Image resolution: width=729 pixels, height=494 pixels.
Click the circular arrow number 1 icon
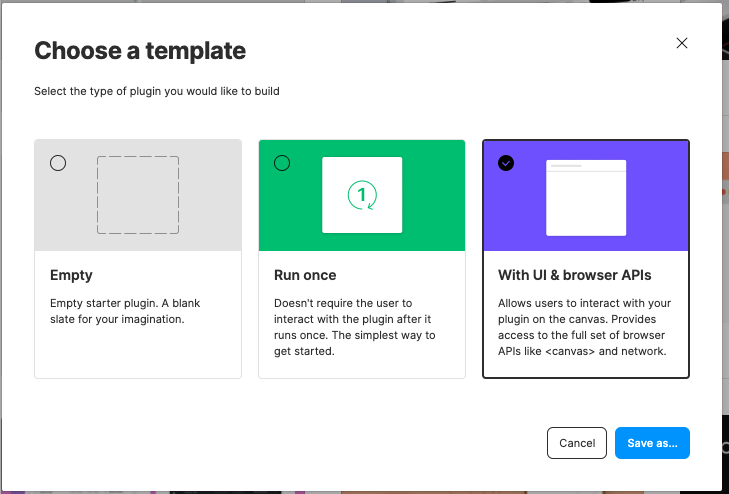pos(362,195)
